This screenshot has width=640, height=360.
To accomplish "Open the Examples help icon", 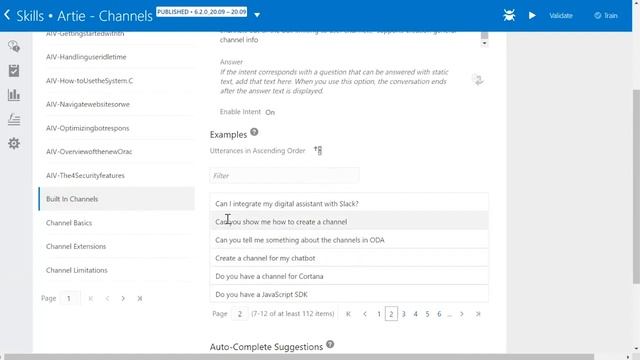I will click(254, 132).
